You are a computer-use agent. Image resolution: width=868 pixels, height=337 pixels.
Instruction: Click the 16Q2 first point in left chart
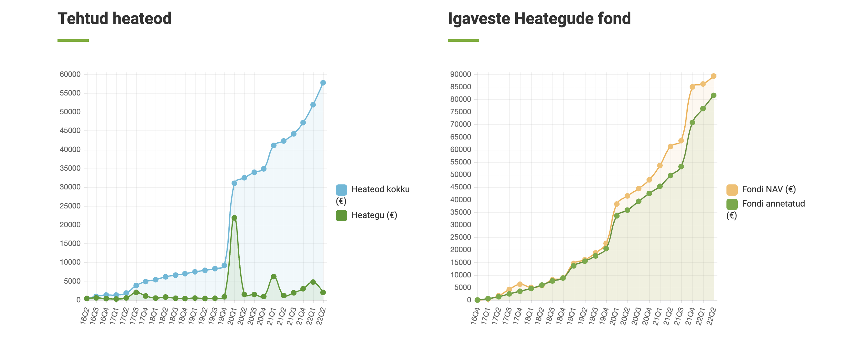pos(87,298)
